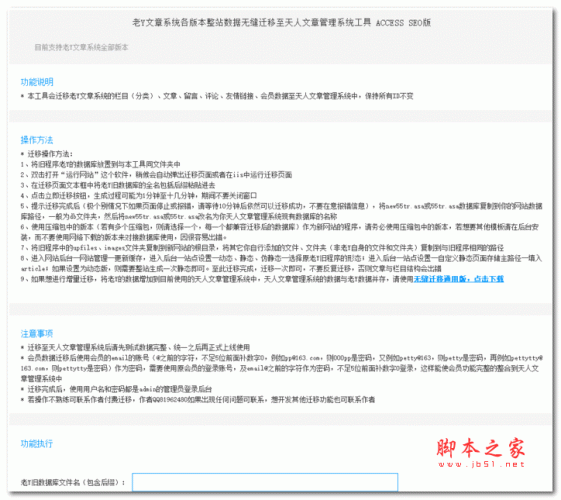The image size is (561, 500).
Task: Click the label 老Y旧数据库文件名（包含后缀）
Action: [x=73, y=482]
